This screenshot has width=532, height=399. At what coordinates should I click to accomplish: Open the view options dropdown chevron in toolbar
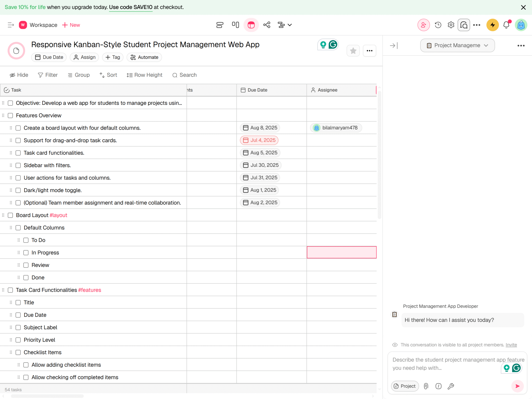tap(289, 25)
